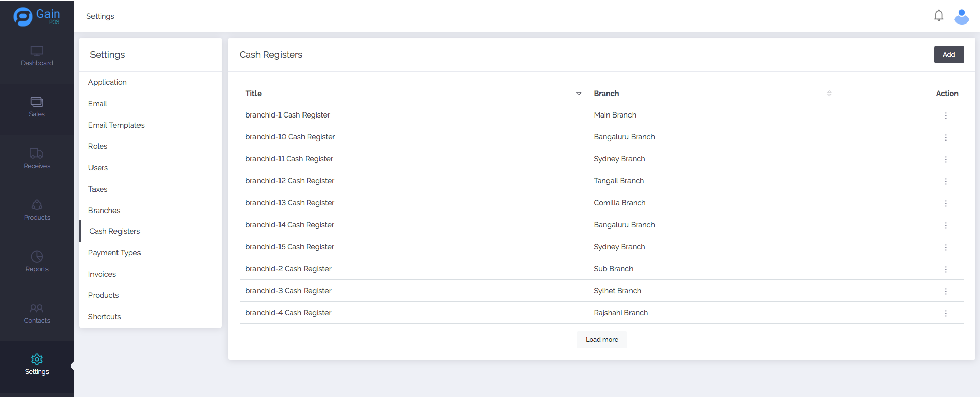This screenshot has height=397, width=980.
Task: Click the Gain POS logo
Action: (37, 16)
